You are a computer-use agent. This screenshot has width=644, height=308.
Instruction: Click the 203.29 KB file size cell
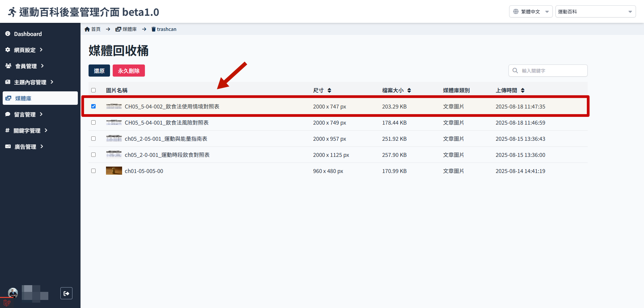(394, 106)
